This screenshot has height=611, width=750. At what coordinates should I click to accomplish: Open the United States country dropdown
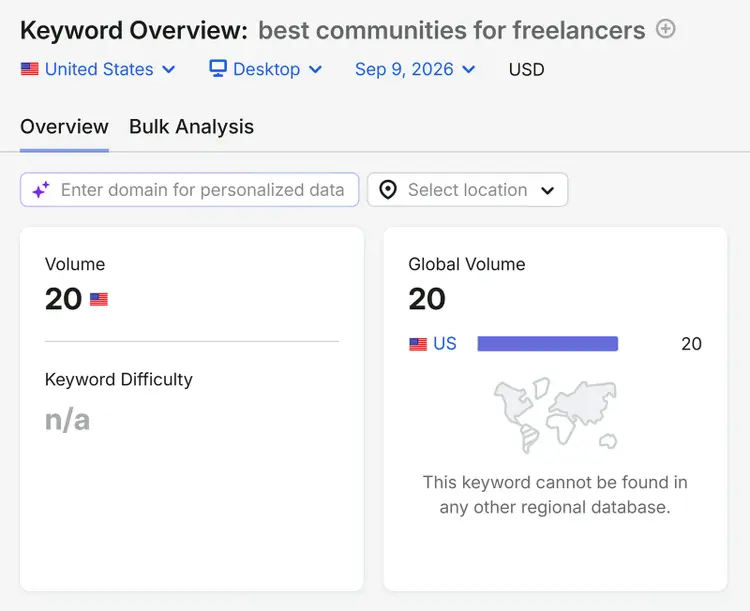(x=98, y=69)
